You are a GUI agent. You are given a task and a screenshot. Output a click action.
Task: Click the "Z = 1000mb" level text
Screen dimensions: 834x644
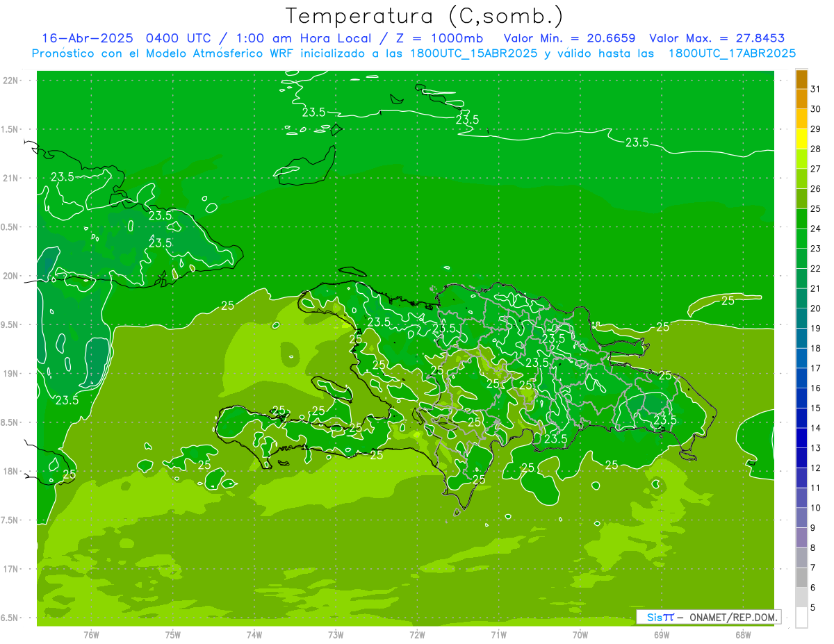[439, 38]
